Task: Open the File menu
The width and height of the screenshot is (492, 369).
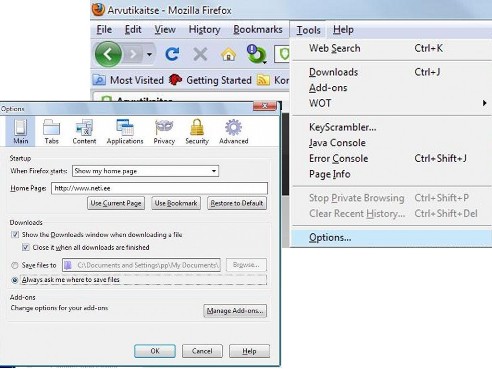Action: click(x=104, y=29)
